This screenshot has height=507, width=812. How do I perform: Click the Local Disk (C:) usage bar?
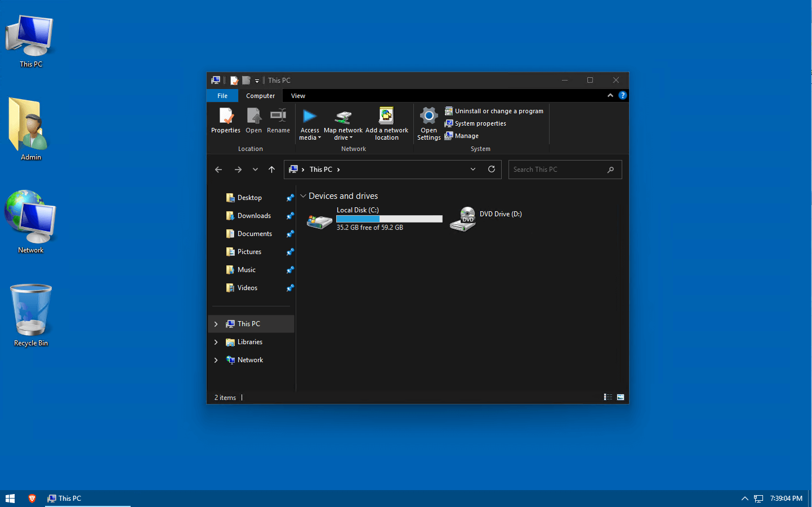coord(389,219)
